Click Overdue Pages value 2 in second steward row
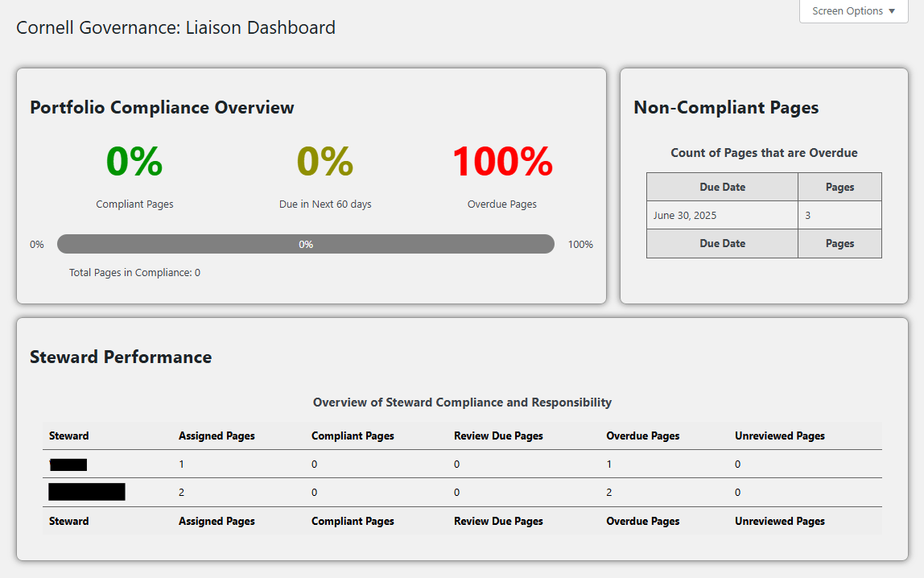924x578 pixels. point(609,493)
